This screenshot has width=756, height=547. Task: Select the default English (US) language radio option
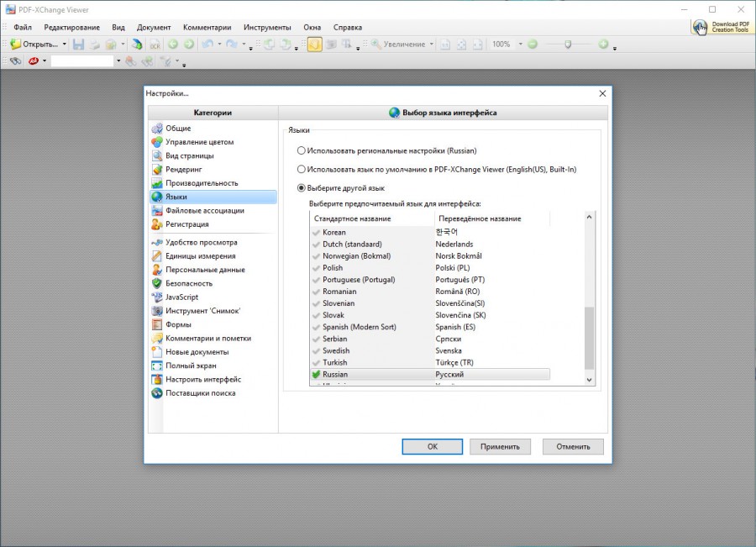tap(302, 169)
